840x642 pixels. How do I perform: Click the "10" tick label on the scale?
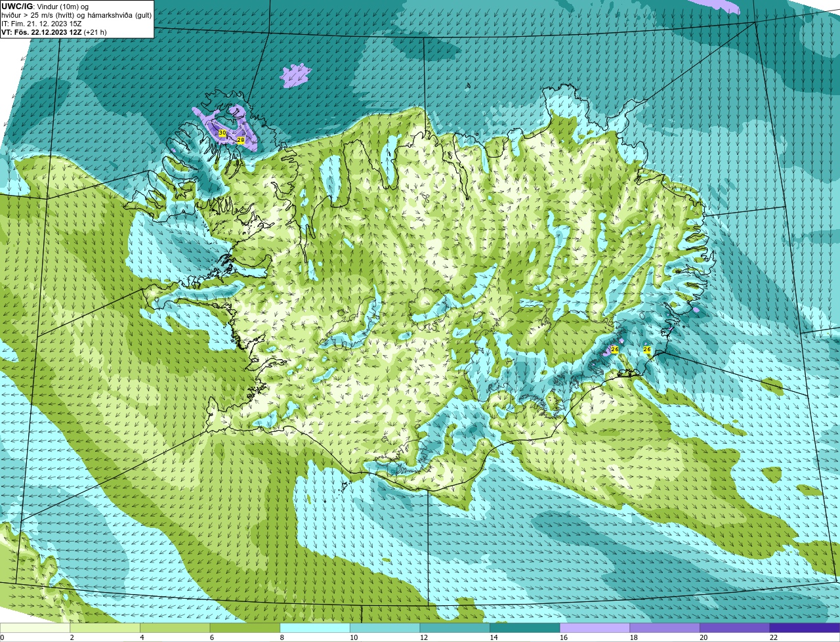coord(354,637)
